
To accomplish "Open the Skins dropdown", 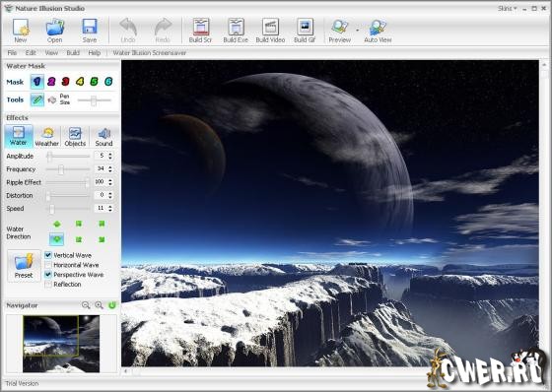I will tap(508, 8).
